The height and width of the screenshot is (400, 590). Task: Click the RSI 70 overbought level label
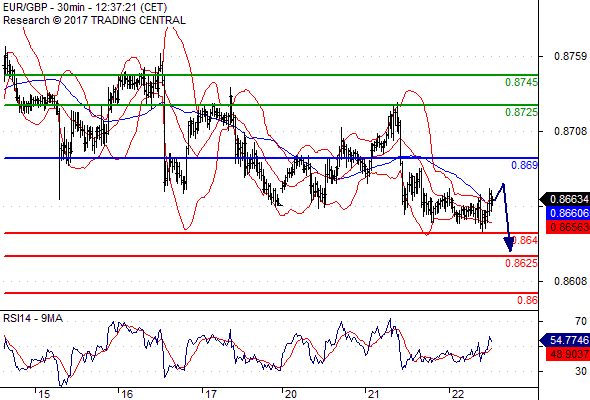pos(581,321)
